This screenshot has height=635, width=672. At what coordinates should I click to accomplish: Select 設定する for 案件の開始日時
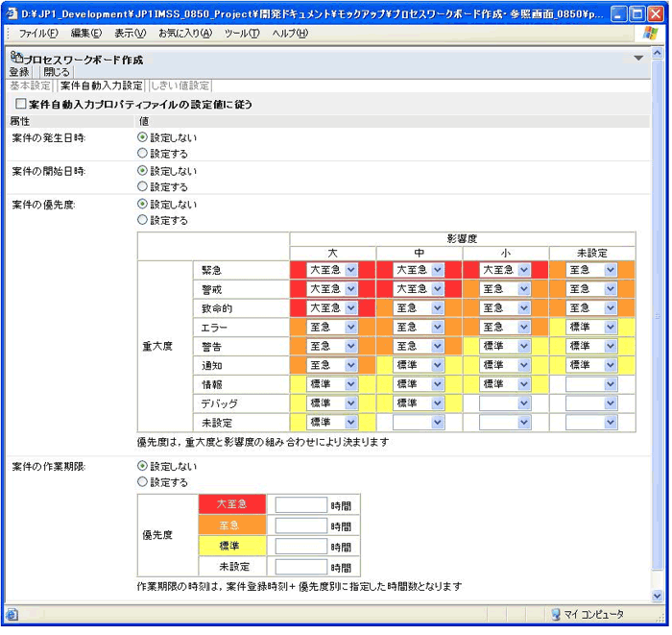143,187
